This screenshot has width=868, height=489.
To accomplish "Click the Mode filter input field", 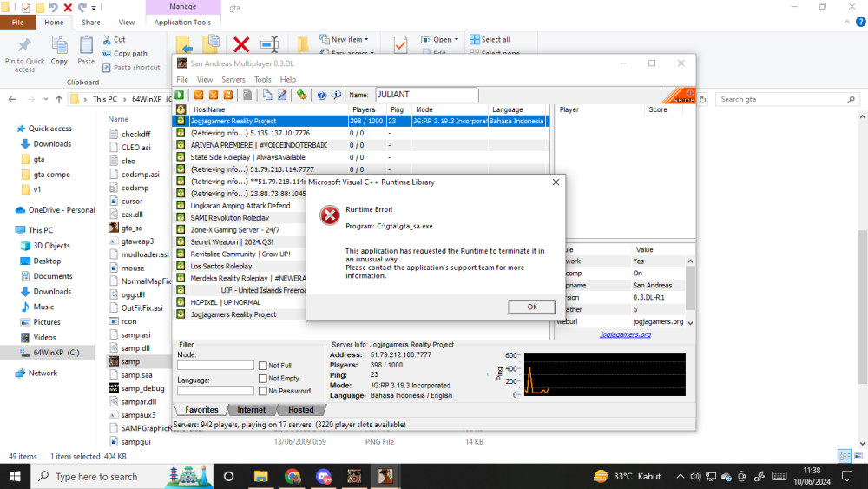I will click(215, 365).
